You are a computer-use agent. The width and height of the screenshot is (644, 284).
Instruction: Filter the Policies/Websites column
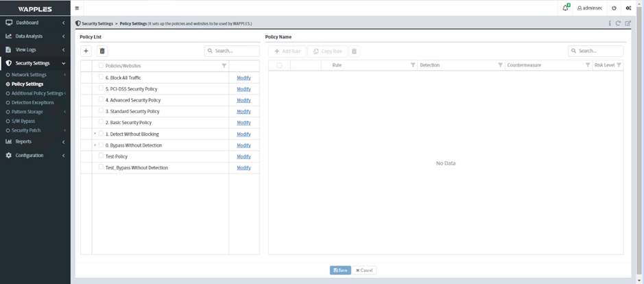tap(224, 66)
